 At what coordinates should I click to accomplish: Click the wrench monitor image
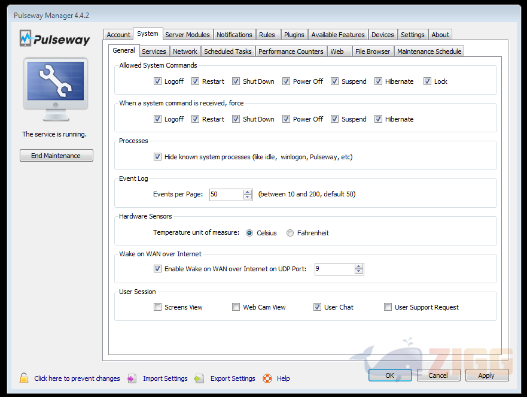coord(56,89)
